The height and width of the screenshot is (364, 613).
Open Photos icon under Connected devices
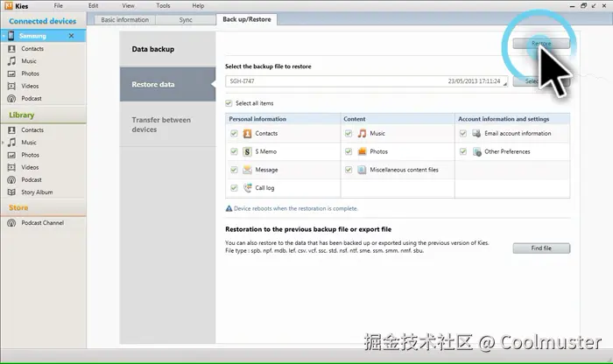point(11,73)
